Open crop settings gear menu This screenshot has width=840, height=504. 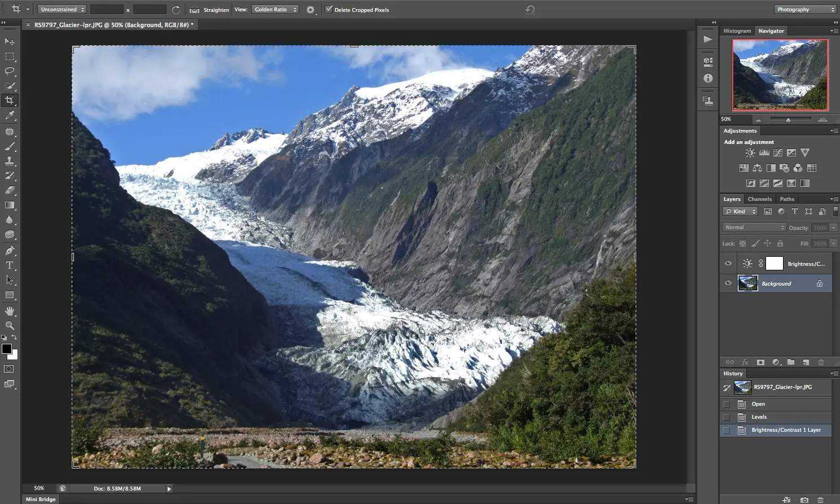click(x=310, y=10)
